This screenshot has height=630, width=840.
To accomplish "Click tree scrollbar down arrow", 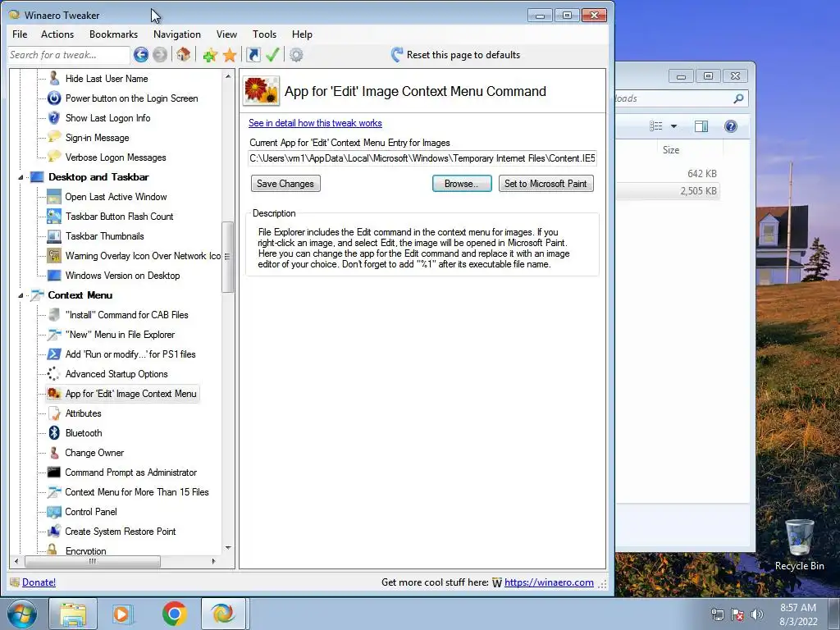I will [228, 548].
